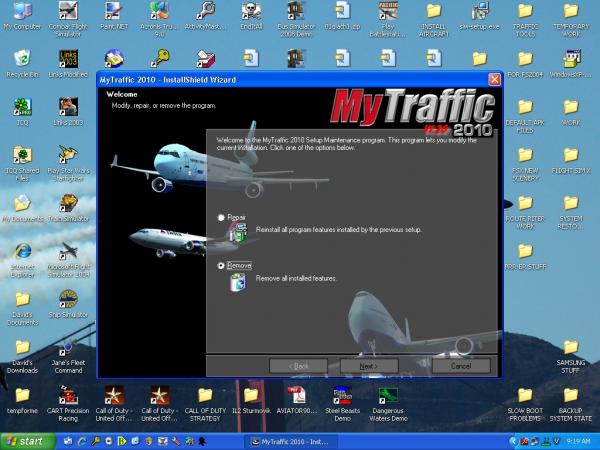Select the David's Documents folder
600x450 pixels.
22,308
